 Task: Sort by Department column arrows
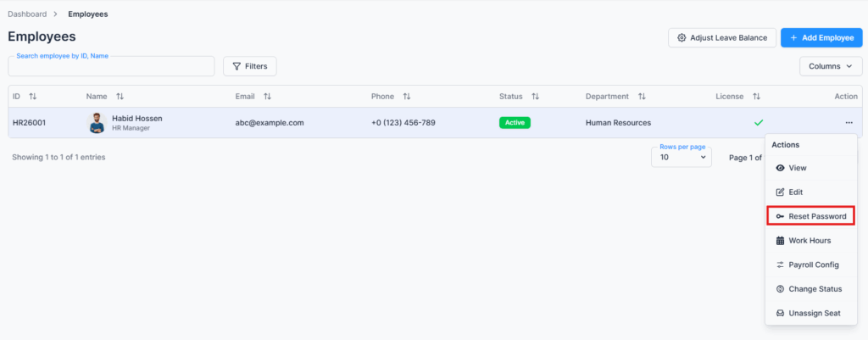642,97
